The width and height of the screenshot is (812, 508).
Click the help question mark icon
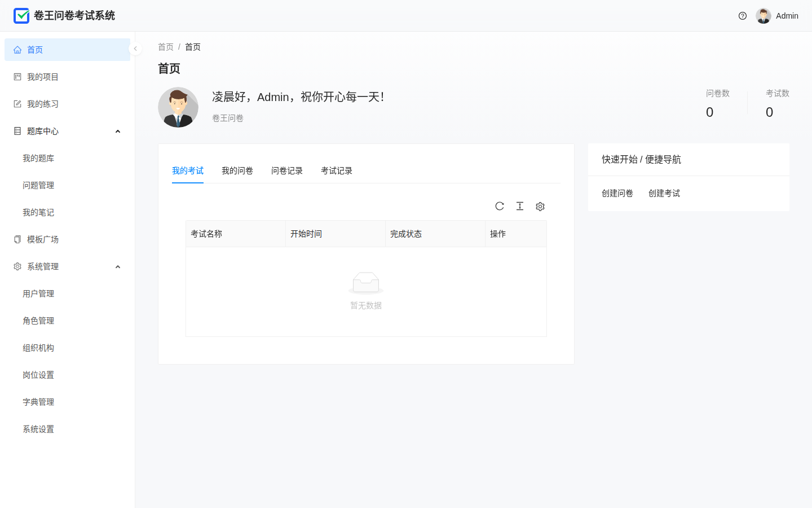click(x=743, y=16)
